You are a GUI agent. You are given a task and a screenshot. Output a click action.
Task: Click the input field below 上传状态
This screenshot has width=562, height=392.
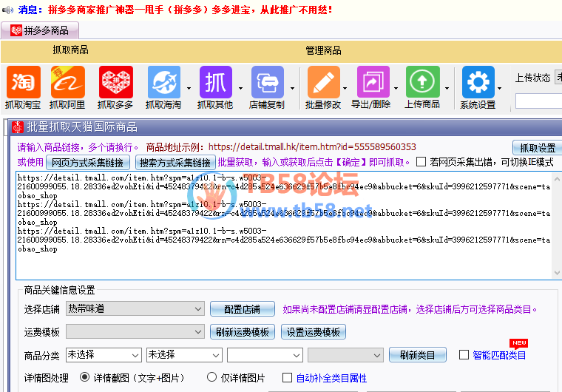(x=538, y=101)
